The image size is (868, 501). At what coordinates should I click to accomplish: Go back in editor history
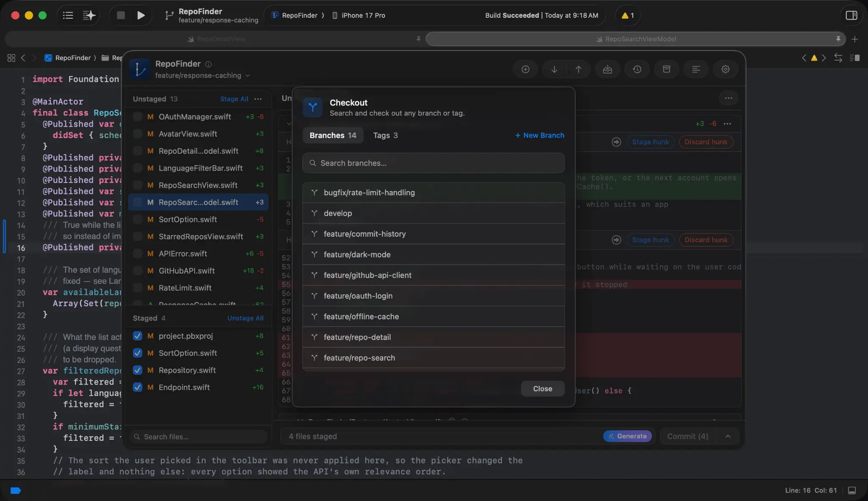click(23, 58)
